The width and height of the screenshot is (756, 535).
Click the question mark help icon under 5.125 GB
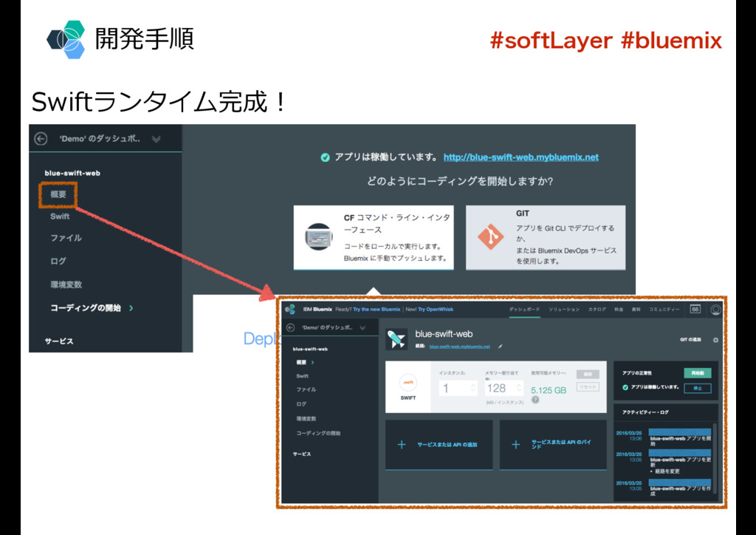point(535,400)
